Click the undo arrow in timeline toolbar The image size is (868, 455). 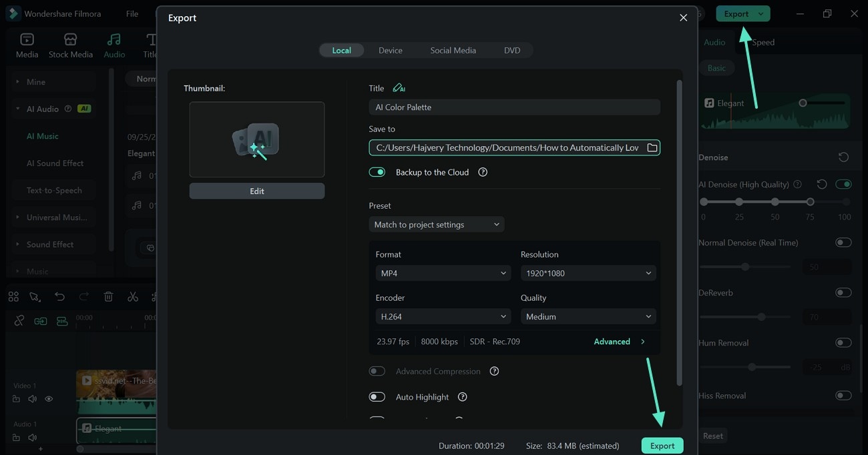coord(60,297)
